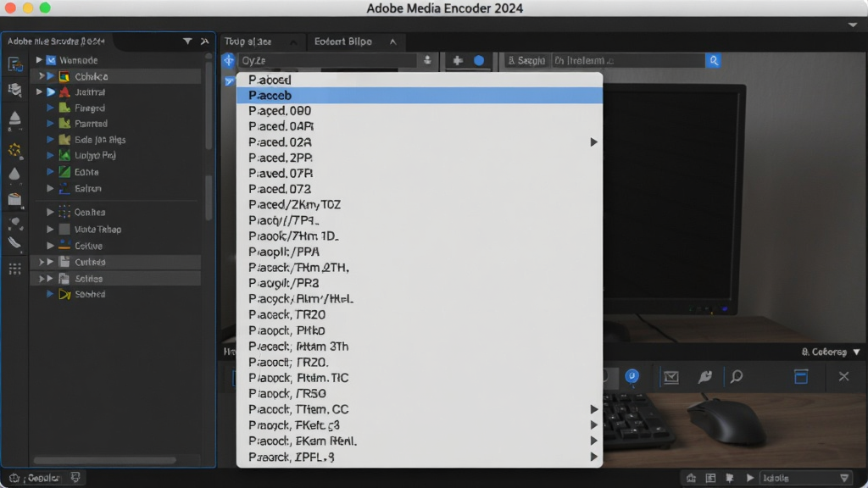Image resolution: width=868 pixels, height=488 pixels.
Task: Click the status bar shield icon
Action: point(75,478)
